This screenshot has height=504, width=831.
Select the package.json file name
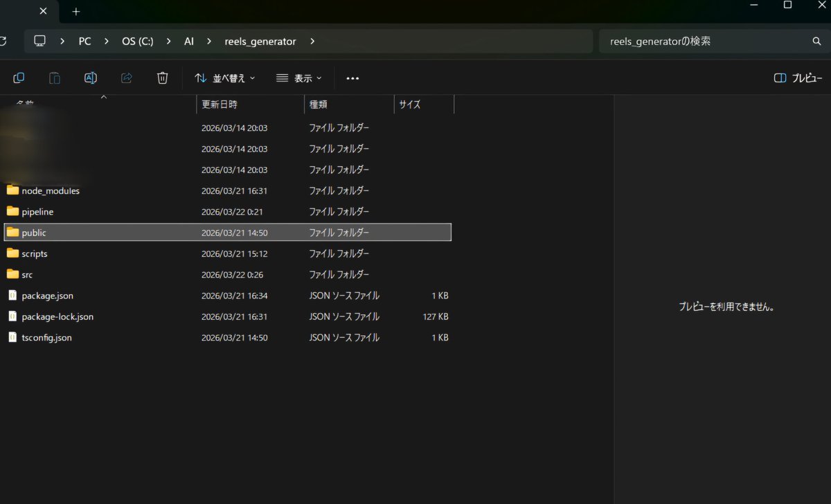point(47,296)
